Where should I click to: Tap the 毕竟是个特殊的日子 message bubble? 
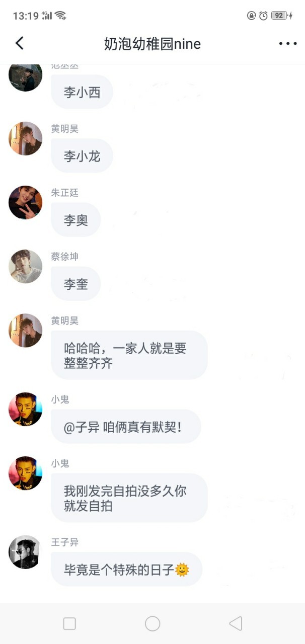click(127, 569)
